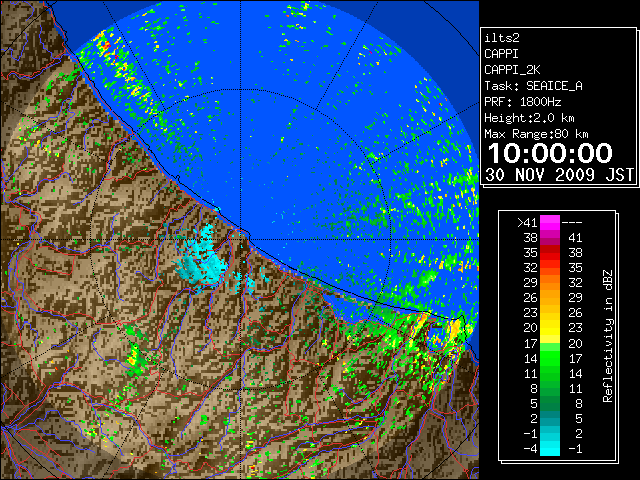Click the date 30 NOV 2009 JST
The height and width of the screenshot is (480, 640).
pyautogui.click(x=559, y=175)
